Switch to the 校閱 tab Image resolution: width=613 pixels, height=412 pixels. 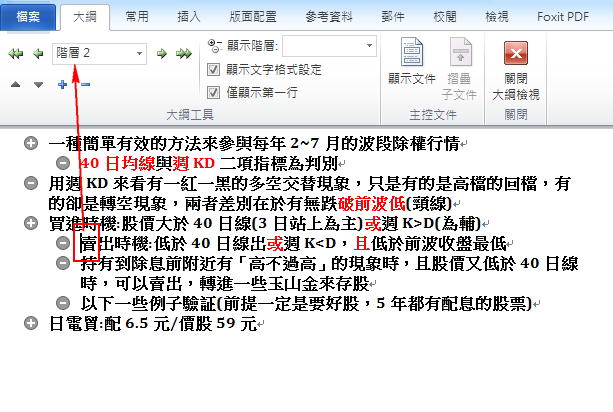pos(445,17)
